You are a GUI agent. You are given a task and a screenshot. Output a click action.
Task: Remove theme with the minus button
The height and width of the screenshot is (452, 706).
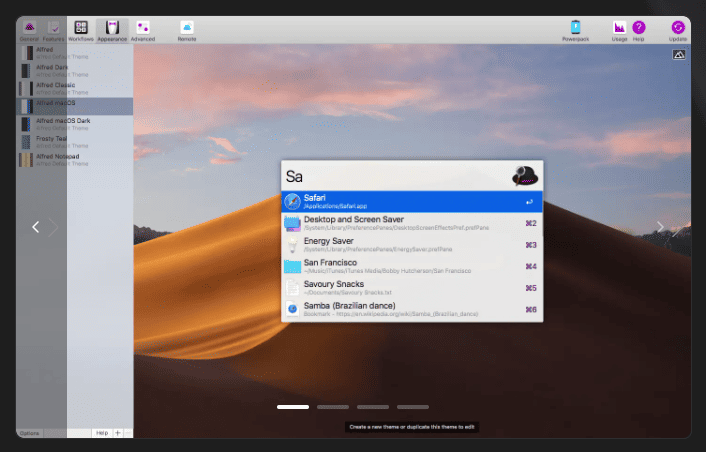click(x=128, y=433)
